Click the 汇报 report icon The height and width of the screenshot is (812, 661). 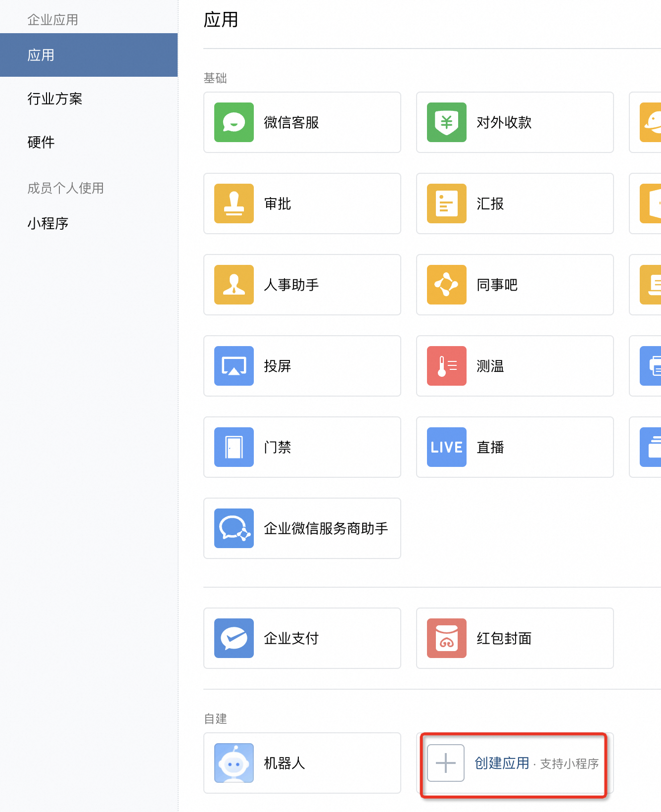(x=447, y=203)
